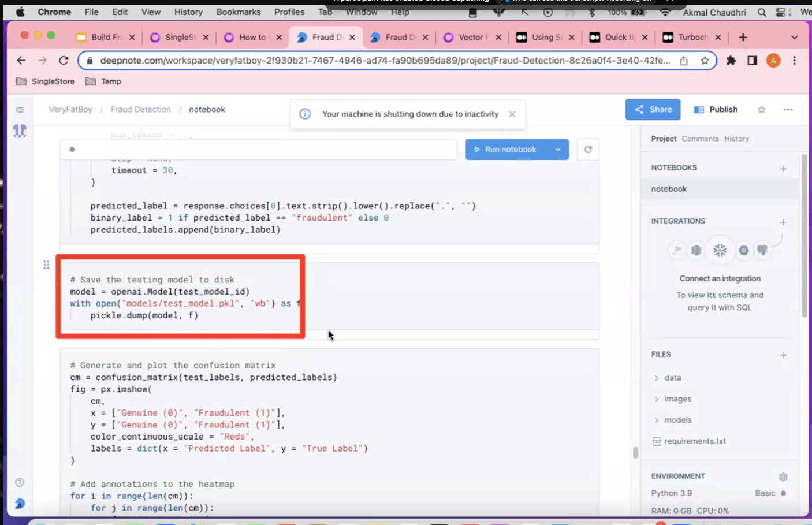Screen dimensions: 812x525
Task: Click the help question mark icon
Action: click(x=20, y=482)
